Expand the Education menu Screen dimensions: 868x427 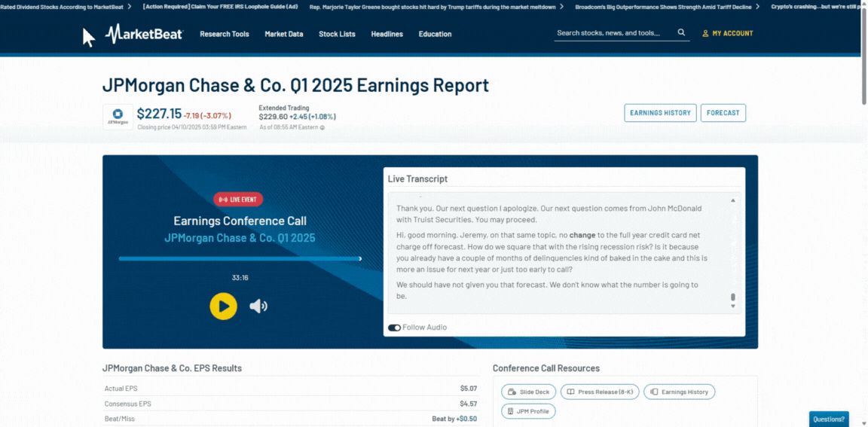pyautogui.click(x=435, y=34)
